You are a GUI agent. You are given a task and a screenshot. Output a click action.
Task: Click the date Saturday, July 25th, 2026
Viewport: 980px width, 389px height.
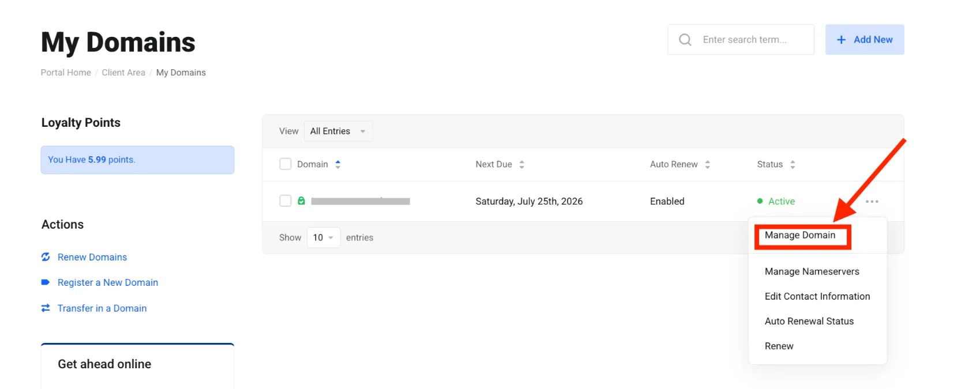click(529, 201)
